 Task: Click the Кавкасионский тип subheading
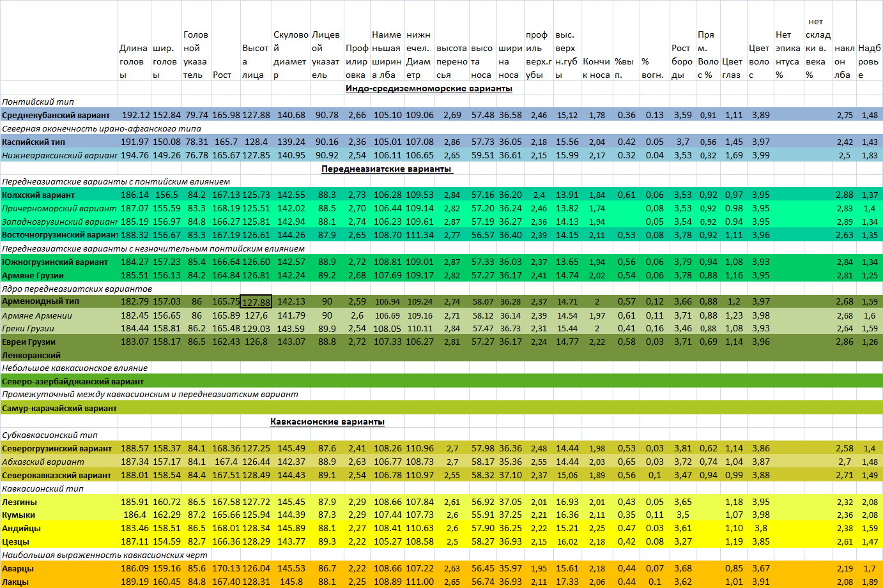43,488
